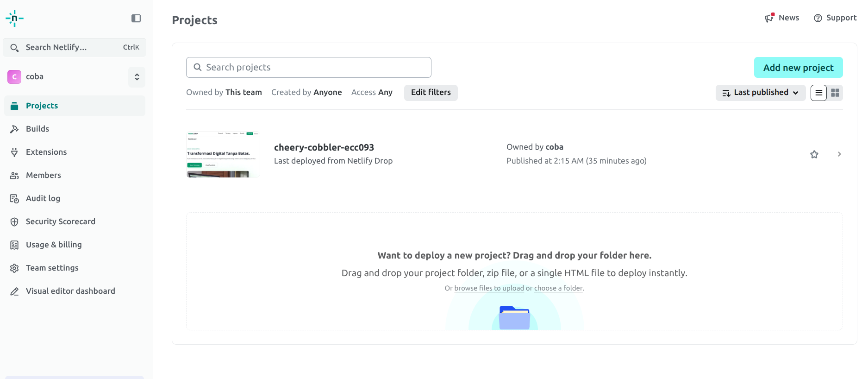Switch to grid view
Image resolution: width=868 pixels, height=379 pixels.
click(x=835, y=93)
